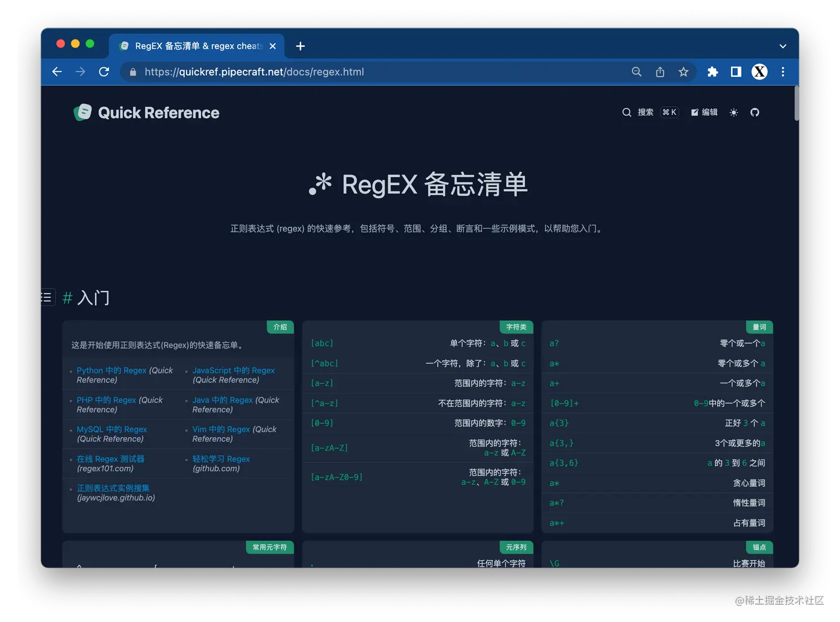Share this page via the share icon

coord(660,72)
